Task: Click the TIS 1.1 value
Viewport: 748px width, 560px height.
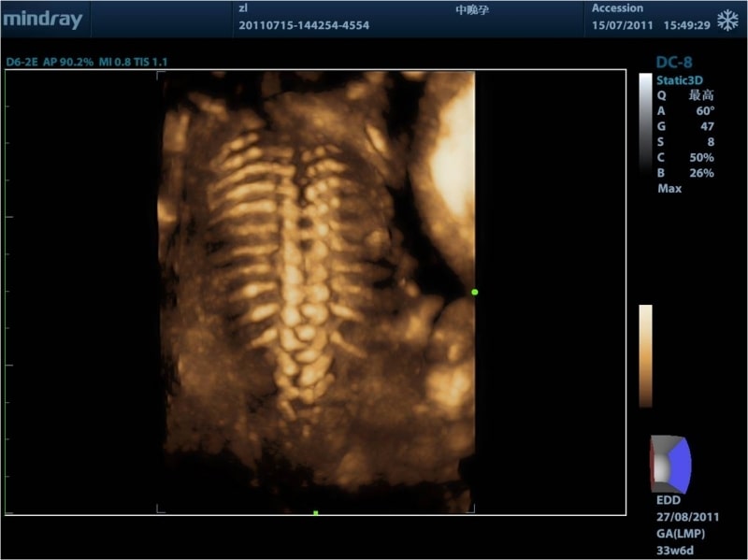Action: coord(151,62)
